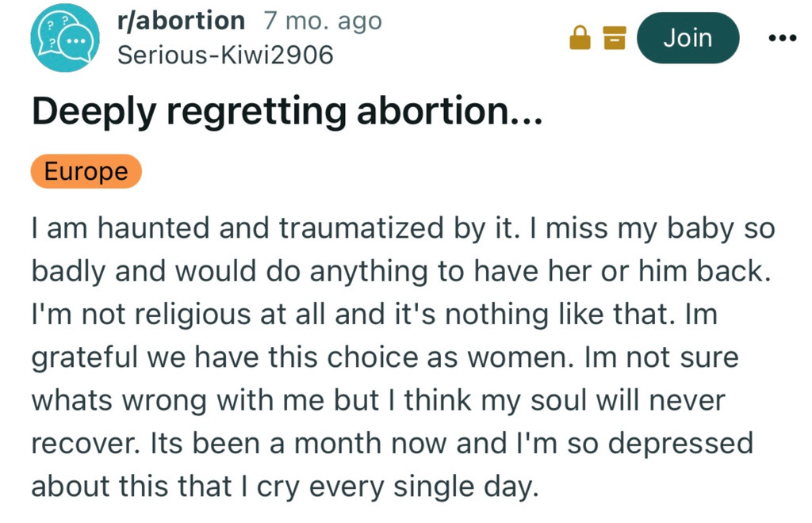Open the three-dot more options menu

(781, 38)
